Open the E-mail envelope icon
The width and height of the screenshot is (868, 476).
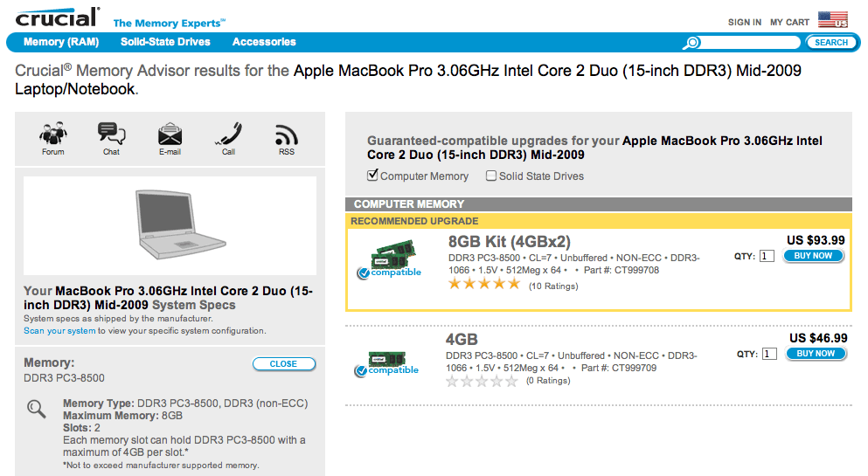[x=170, y=135]
